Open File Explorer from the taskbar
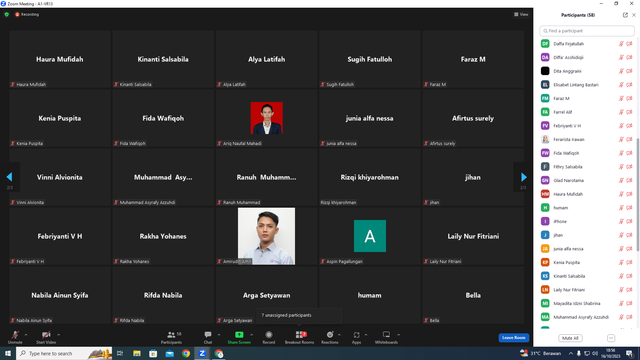Screen dimensions: 640x360 (137, 353)
